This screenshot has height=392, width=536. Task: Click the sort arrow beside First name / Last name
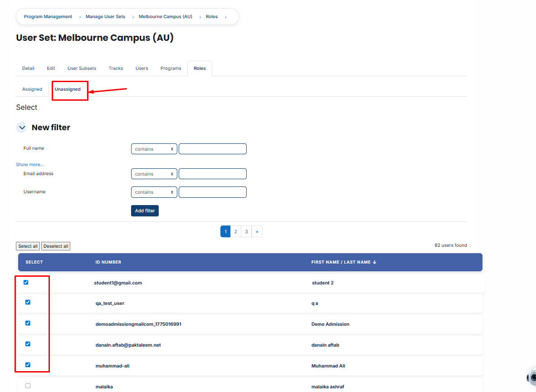click(x=375, y=262)
